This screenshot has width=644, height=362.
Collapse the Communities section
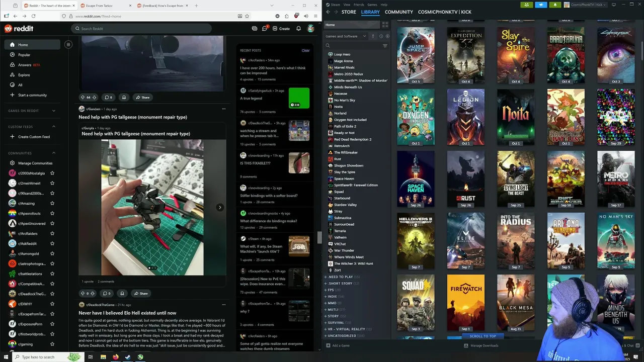(53, 153)
